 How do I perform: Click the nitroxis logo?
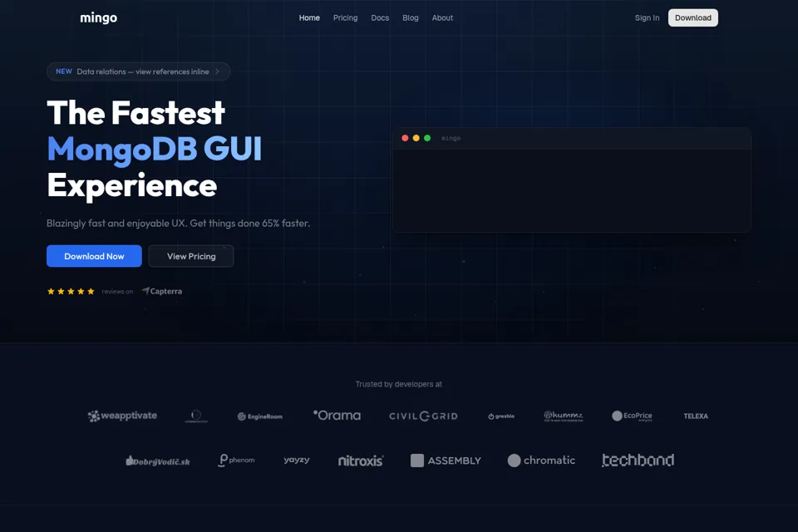[x=361, y=461]
